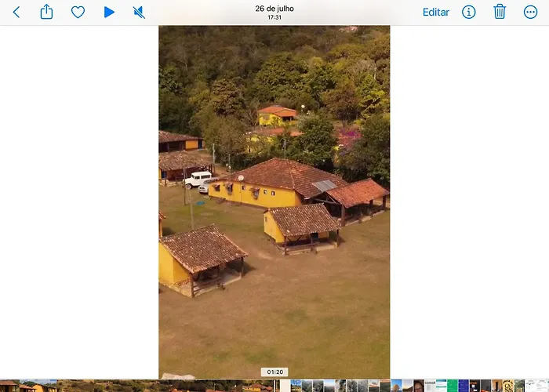This screenshot has height=392, width=549.
Task: Mark video as favorite with heart
Action: coord(78,12)
